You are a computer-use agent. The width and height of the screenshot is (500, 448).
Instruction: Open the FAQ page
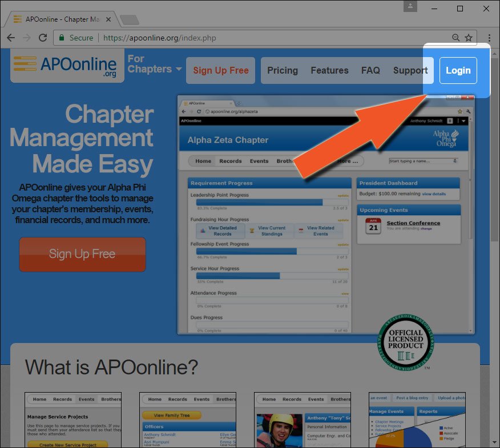click(370, 70)
